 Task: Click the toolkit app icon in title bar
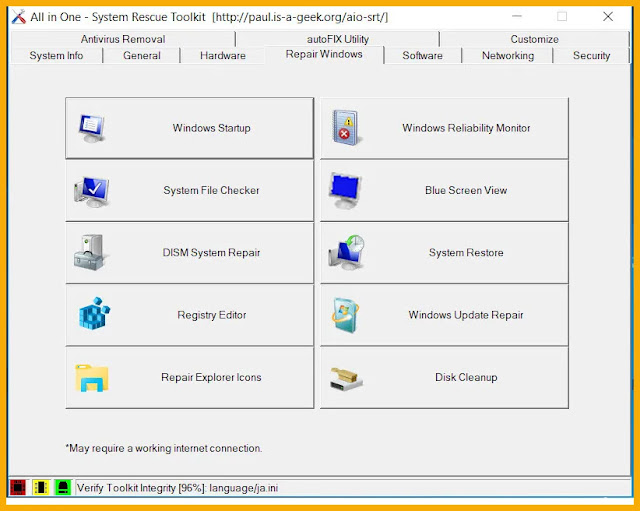(18, 17)
